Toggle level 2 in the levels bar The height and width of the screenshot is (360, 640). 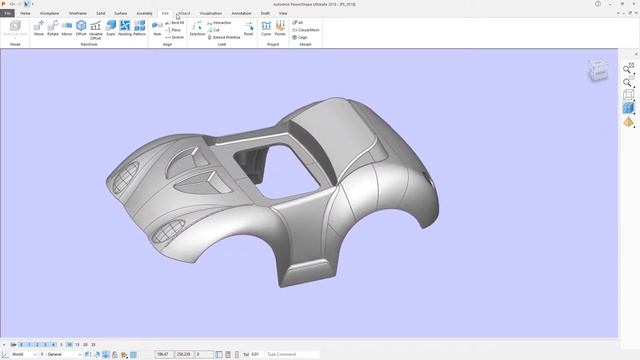[37, 344]
